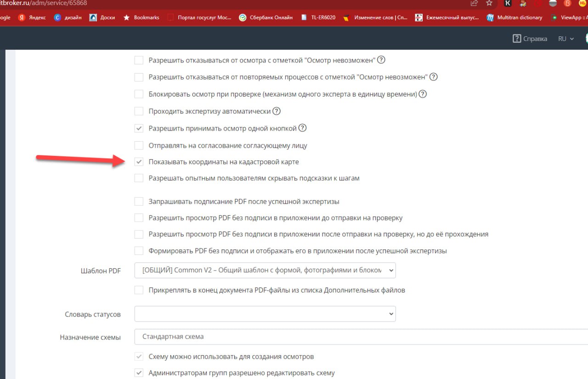This screenshot has width=588, height=379.
Task: Open the Словарь статусов dropdown
Action: (x=265, y=314)
